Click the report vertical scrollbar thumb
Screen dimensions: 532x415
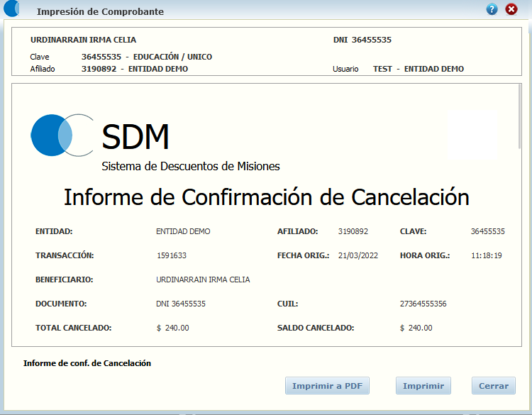click(x=519, y=116)
